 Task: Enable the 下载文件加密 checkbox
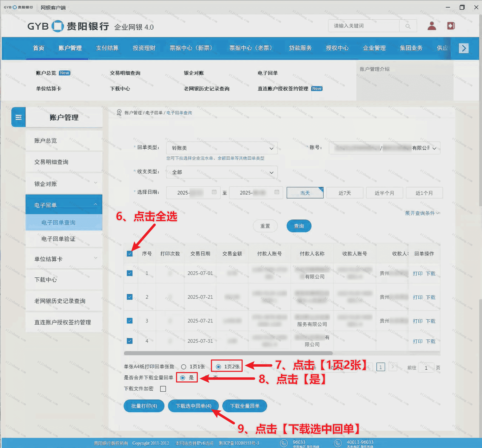pos(163,389)
